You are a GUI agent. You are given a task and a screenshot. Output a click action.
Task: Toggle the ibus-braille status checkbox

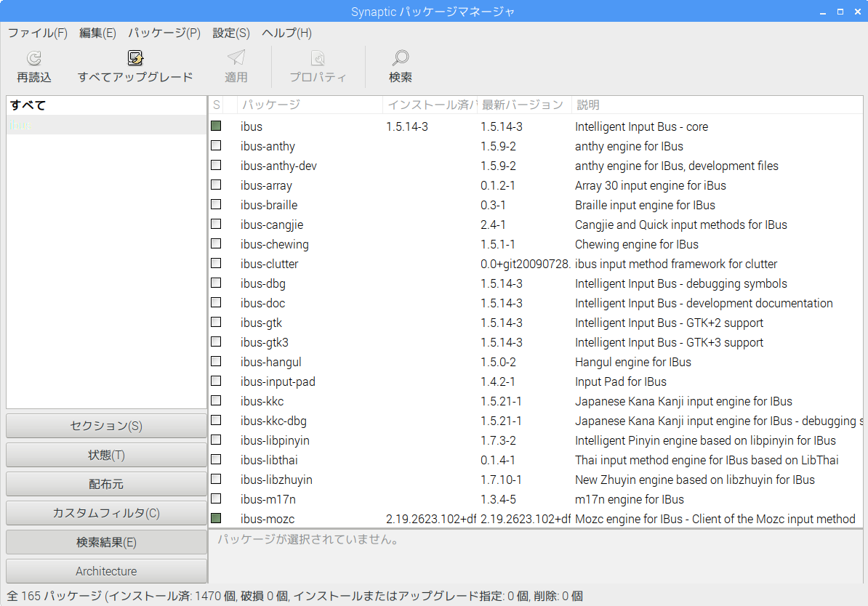pyautogui.click(x=216, y=205)
